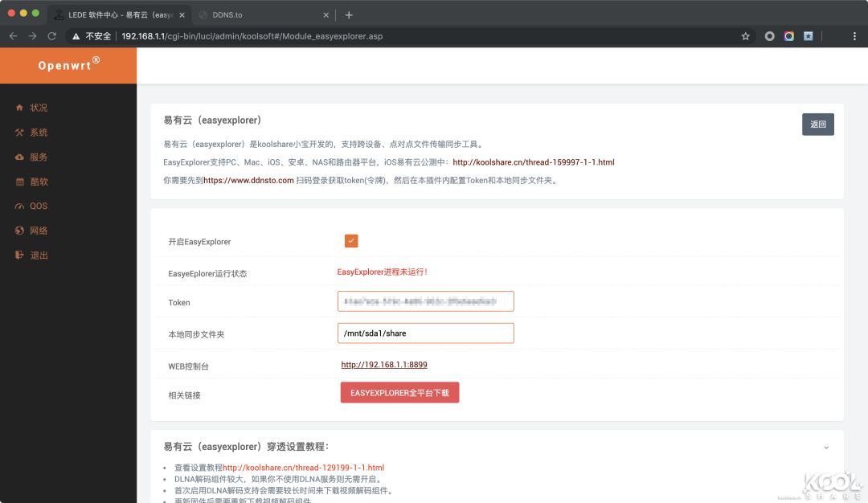Click the cloud icon for 服务

[19, 157]
